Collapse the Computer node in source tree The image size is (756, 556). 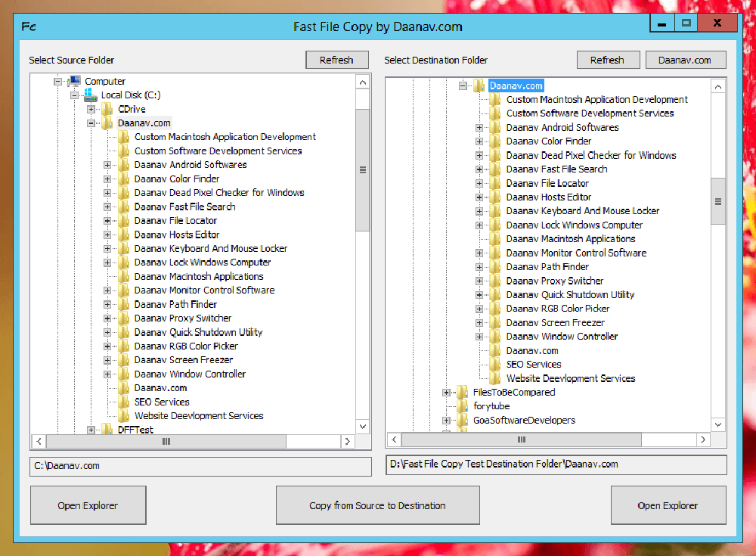coord(58,82)
